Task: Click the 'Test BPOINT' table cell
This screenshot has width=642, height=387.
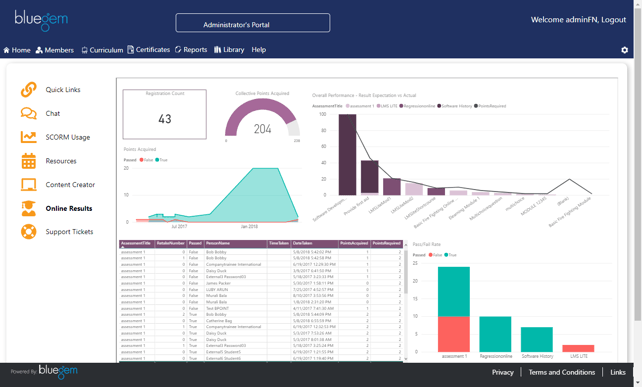Action: [x=235, y=308]
